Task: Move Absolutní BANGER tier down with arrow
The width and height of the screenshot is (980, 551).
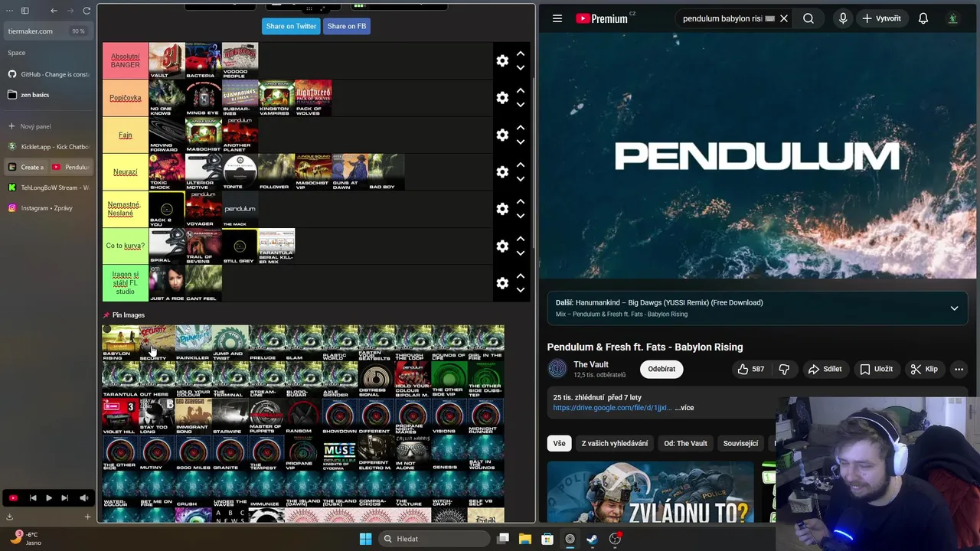Action: [521, 68]
